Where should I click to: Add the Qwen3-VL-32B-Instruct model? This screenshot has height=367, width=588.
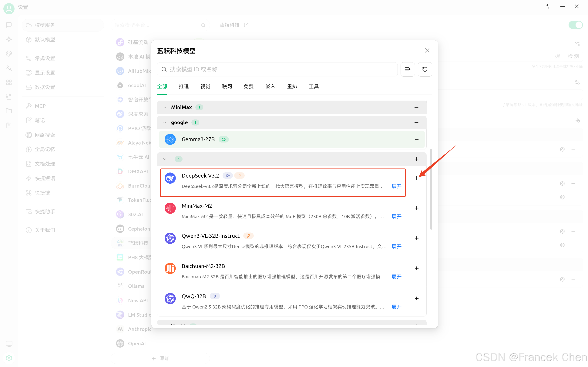(416, 238)
